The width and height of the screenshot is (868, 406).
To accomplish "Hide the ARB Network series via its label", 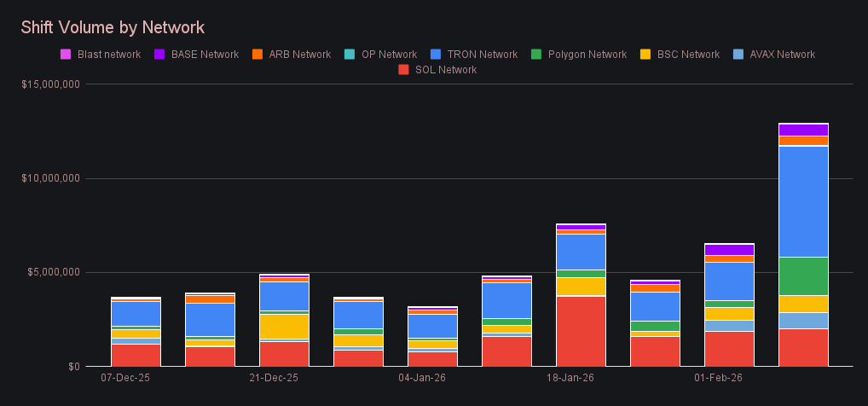I will click(299, 55).
